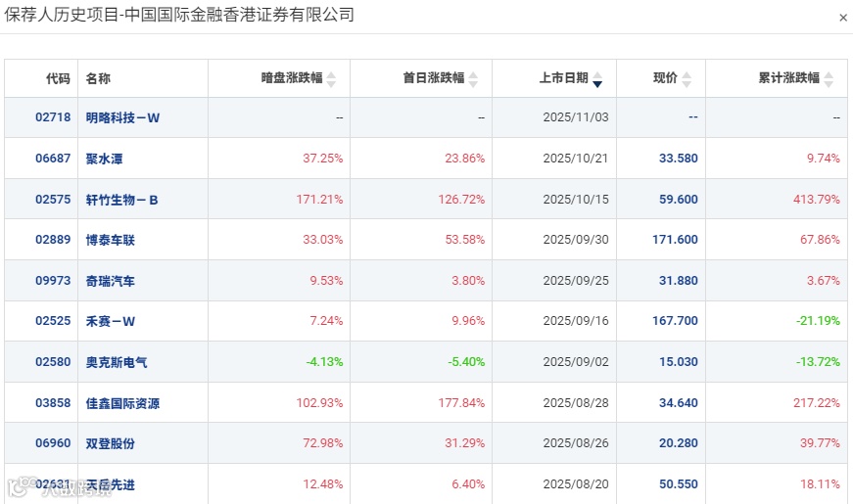Select stock code 02889
Viewport: 853px width, 504px height.
click(x=53, y=239)
